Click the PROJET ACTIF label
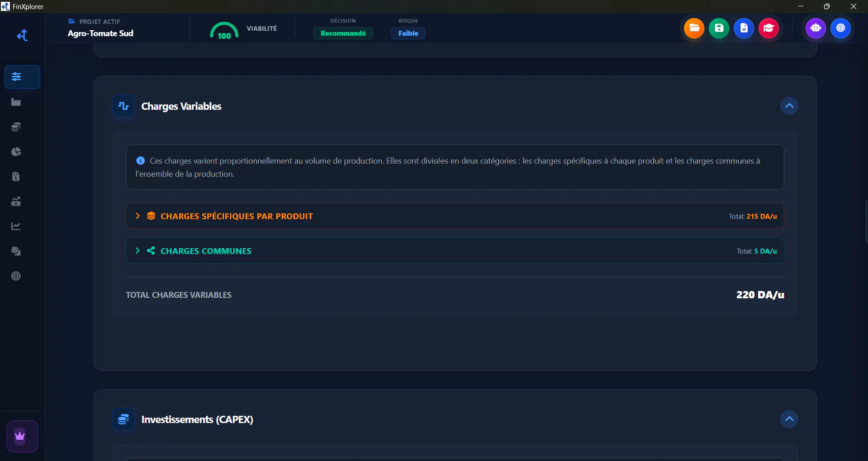 99,22
